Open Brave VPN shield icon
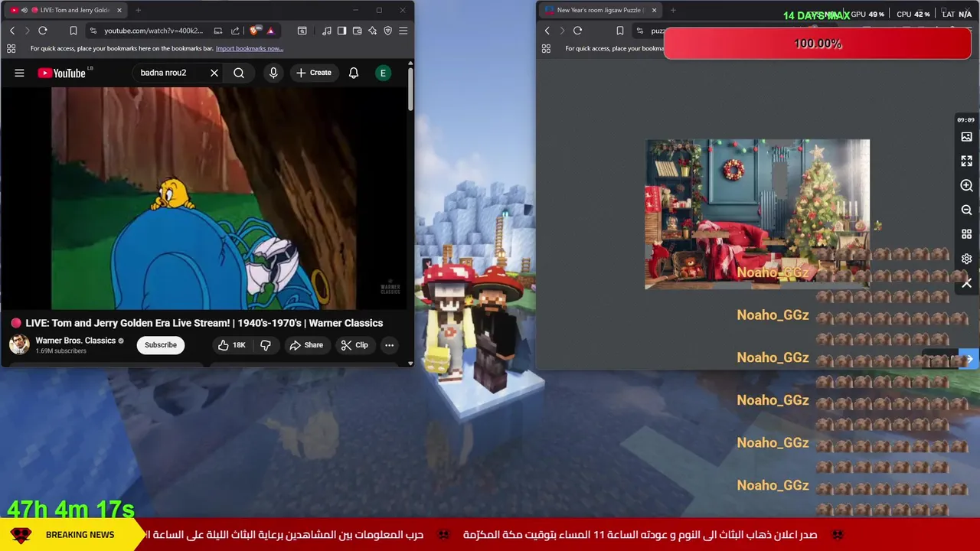This screenshot has height=551, width=980. point(387,31)
